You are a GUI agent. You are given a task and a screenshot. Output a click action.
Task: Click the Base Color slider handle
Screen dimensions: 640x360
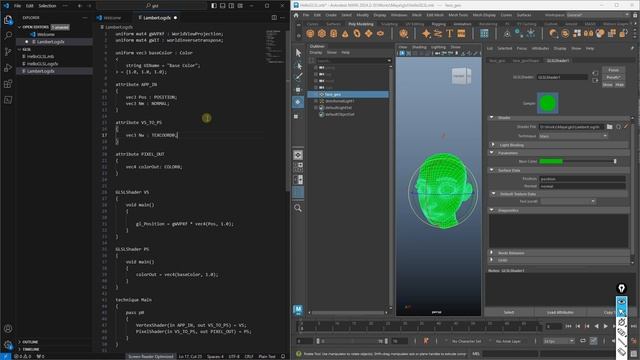coord(615,162)
